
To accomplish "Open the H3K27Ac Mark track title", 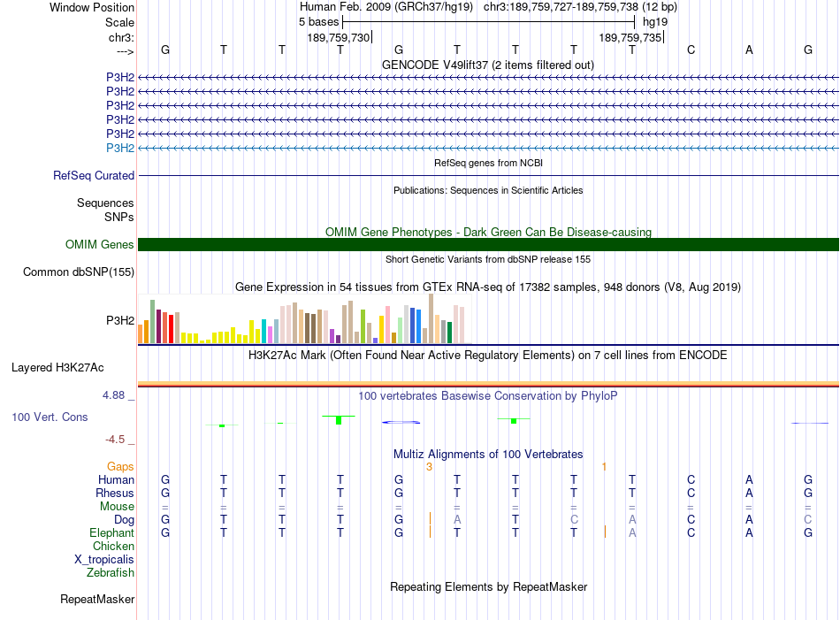I will tap(488, 356).
